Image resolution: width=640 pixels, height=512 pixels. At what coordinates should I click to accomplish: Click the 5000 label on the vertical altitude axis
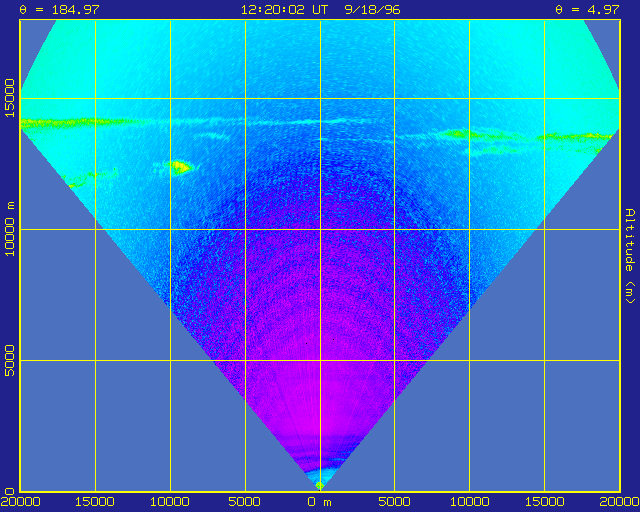tap(9, 361)
